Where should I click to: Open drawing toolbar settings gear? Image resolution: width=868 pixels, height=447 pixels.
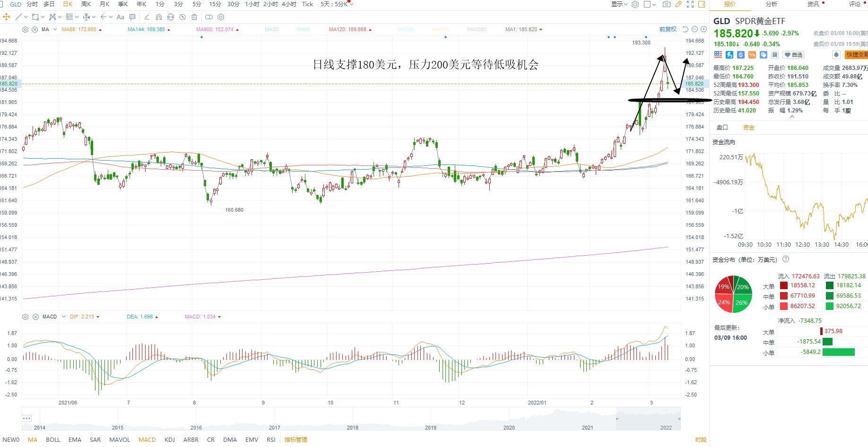[x=221, y=17]
